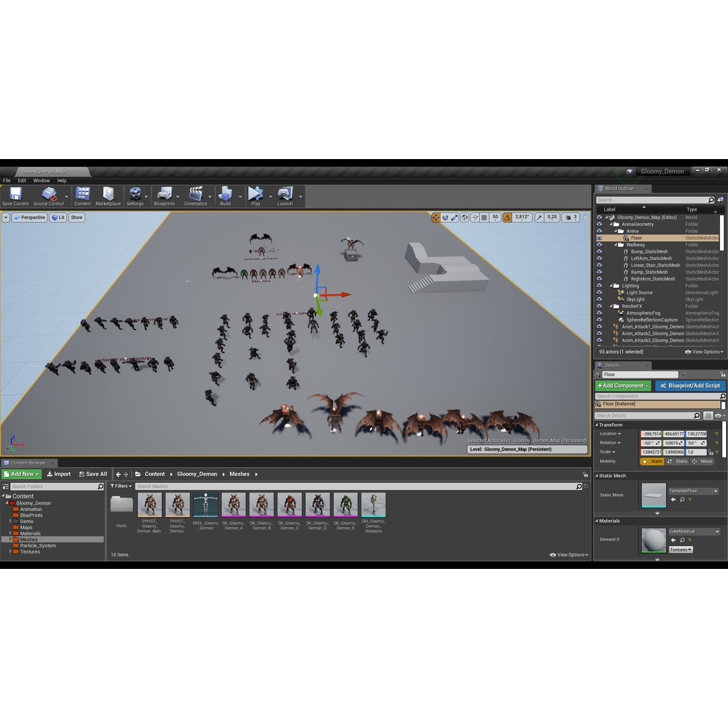Open the Cinematics toolbar menu
This screenshot has width=728, height=728.
coord(196,196)
